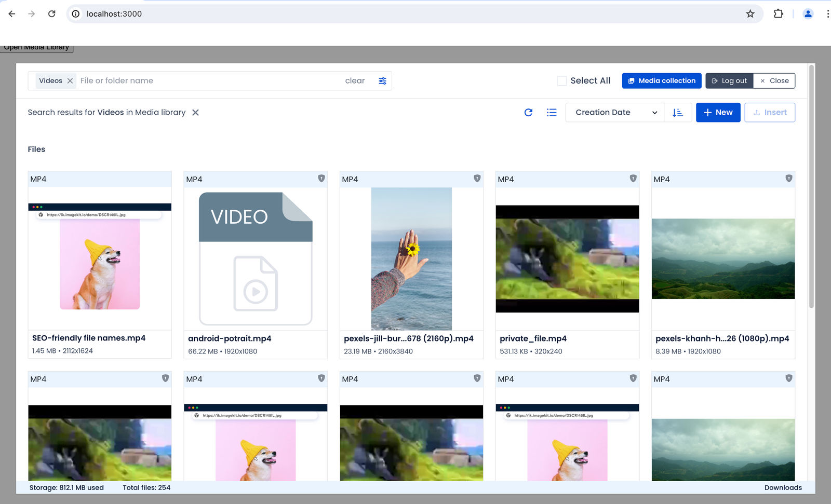The height and width of the screenshot is (504, 831).
Task: Click the media library vertical scrollbar
Action: (811, 187)
